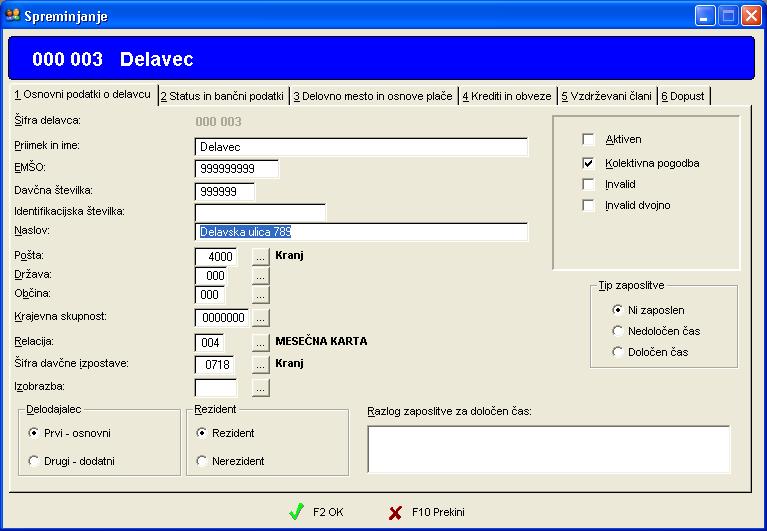Screen dimensions: 767x531
Task: Open the Pošta lookup browse button
Action: (x=261, y=256)
